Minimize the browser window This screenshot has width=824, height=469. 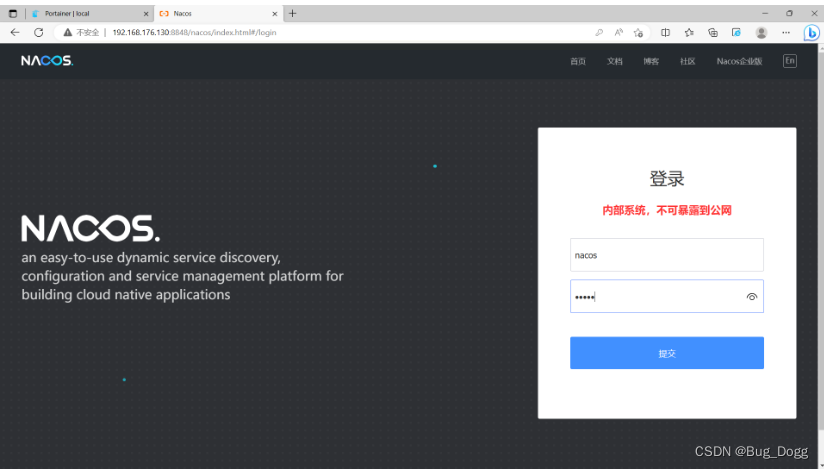pyautogui.click(x=765, y=14)
